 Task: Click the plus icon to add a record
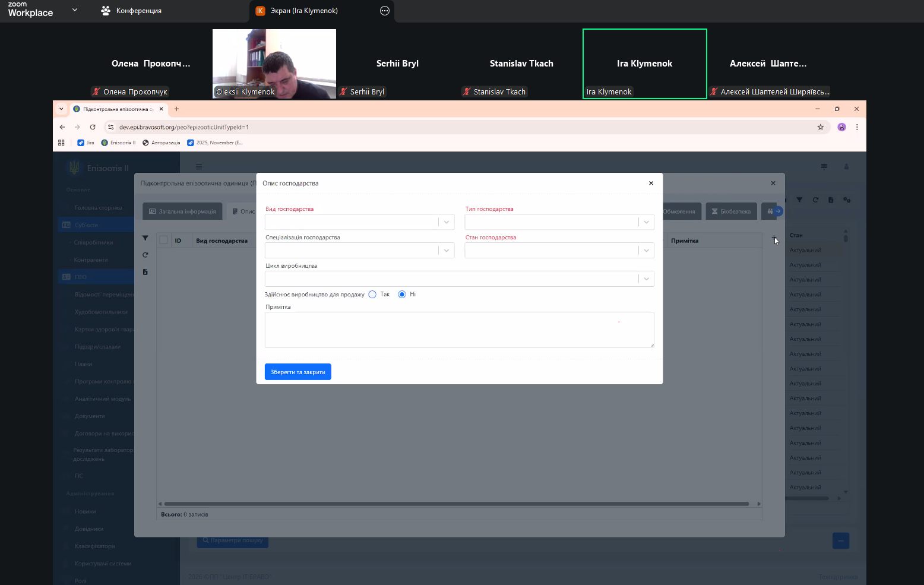(774, 239)
